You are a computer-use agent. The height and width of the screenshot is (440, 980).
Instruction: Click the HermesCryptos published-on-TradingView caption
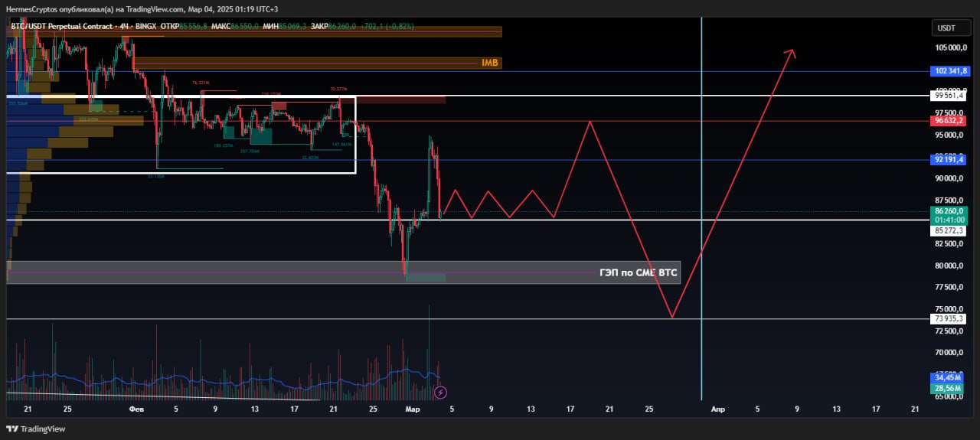point(142,9)
